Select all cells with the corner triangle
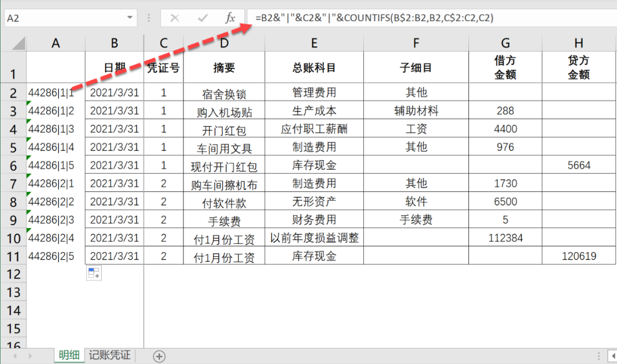This screenshot has width=617, height=364. pos(18,43)
